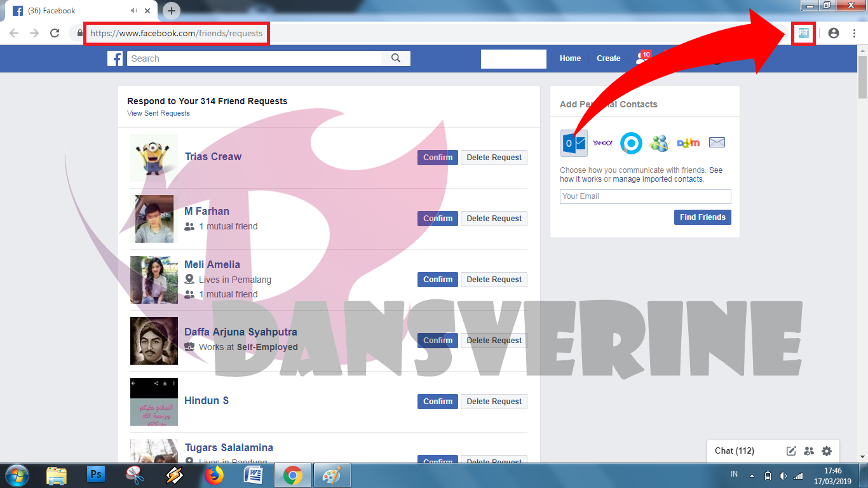Delete Daffa Arjuna Syahputra's request
This screenshot has height=488, width=868.
pyautogui.click(x=494, y=341)
